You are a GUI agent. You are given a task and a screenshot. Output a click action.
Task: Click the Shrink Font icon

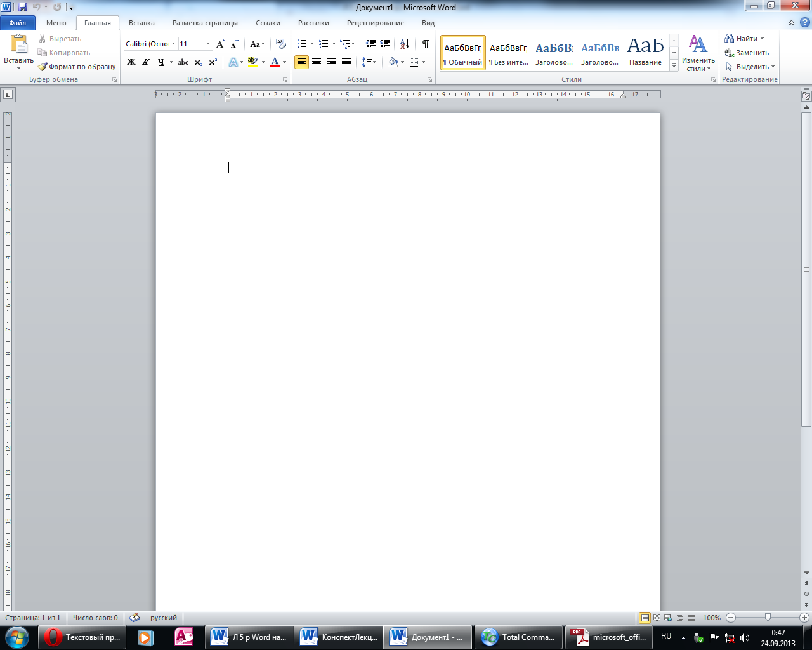[234, 44]
